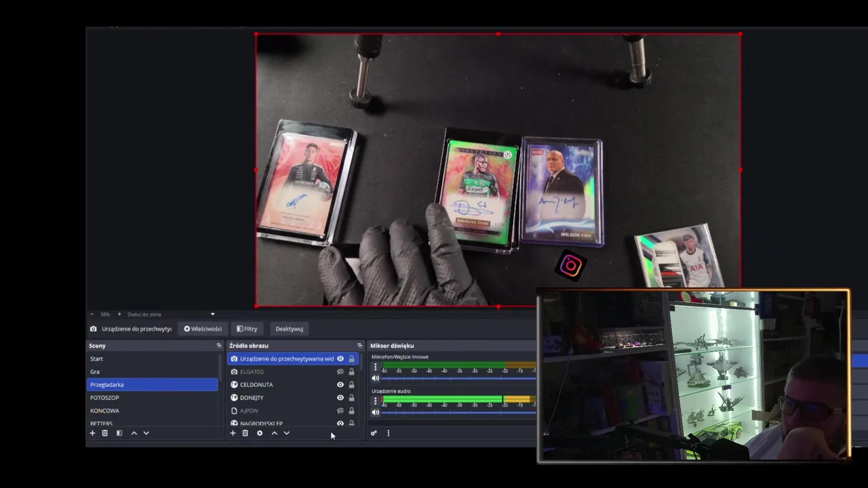This screenshot has width=868, height=488.
Task: Move source down in Źródła obrazu list
Action: [x=286, y=433]
